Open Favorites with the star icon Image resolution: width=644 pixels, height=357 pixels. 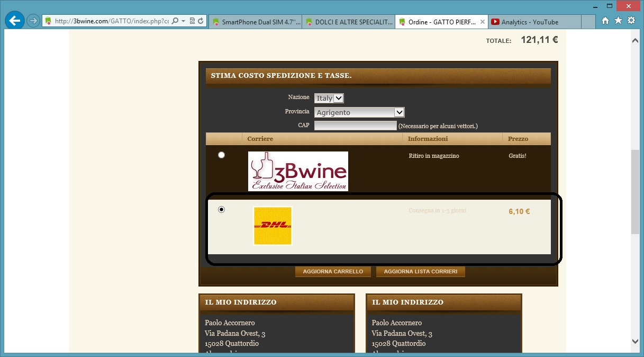(618, 21)
